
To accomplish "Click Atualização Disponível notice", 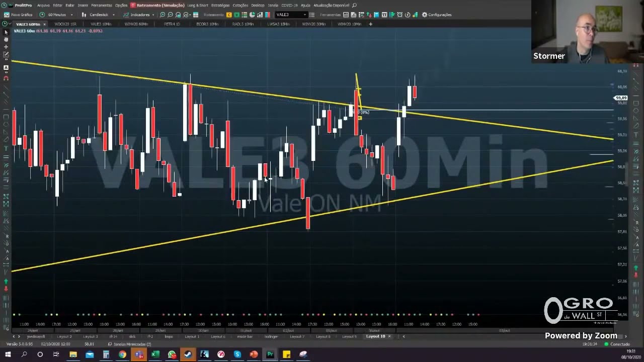I will point(332,5).
